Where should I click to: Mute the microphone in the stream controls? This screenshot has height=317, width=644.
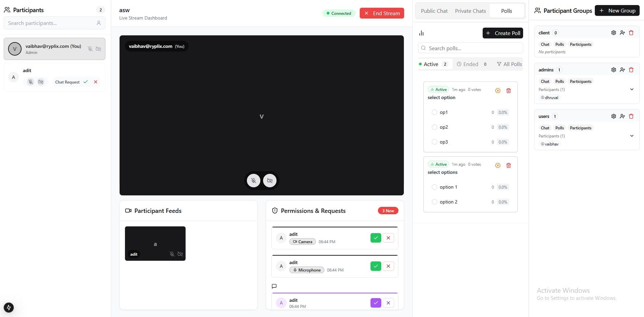[x=254, y=180]
